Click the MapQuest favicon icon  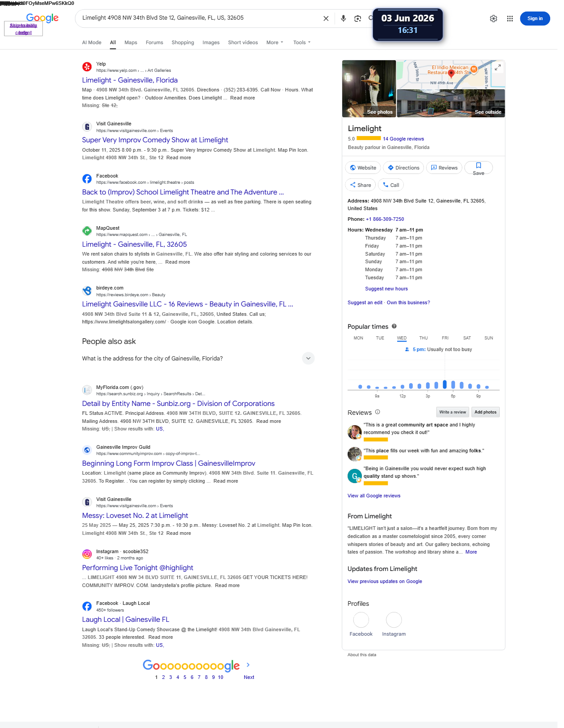tap(87, 231)
